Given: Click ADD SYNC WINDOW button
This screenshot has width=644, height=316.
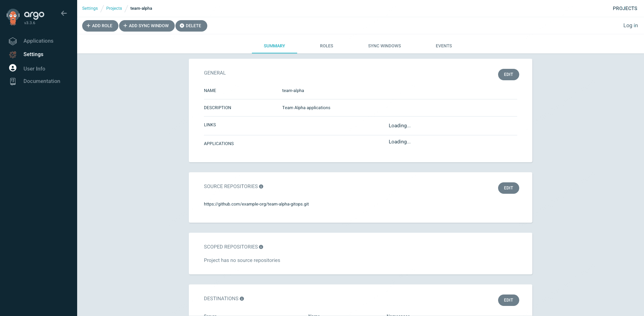Looking at the screenshot, I should click(147, 26).
